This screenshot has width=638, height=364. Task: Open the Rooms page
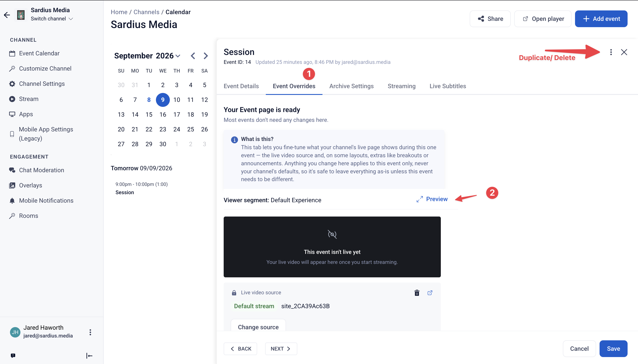(24, 216)
